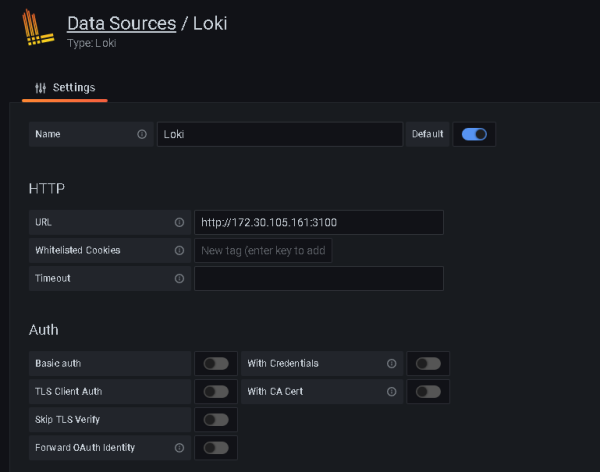The width and height of the screenshot is (600, 472).
Task: Toggle the Default data source switch
Action: tap(474, 135)
